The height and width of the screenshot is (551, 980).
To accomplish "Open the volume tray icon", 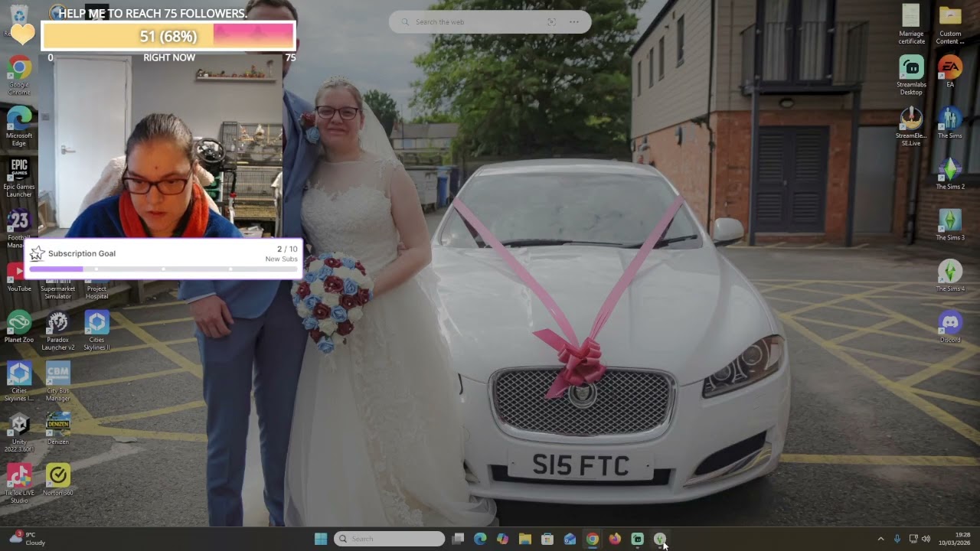I will pyautogui.click(x=926, y=539).
